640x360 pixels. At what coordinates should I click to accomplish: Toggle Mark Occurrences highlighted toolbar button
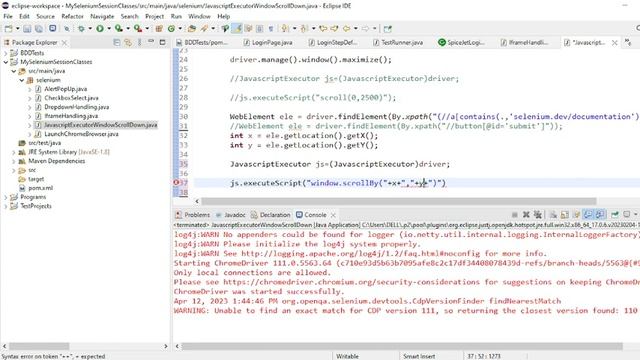[x=237, y=29]
